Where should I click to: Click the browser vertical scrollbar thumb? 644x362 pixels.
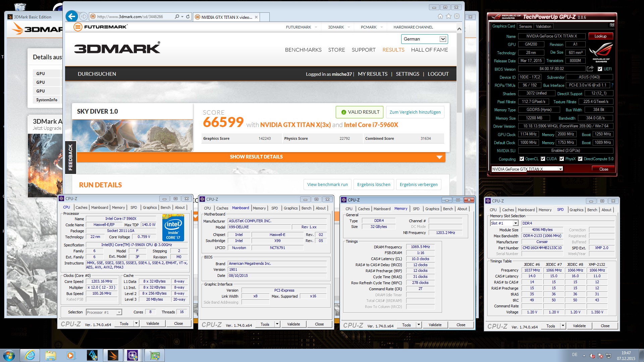pyautogui.click(x=459, y=72)
